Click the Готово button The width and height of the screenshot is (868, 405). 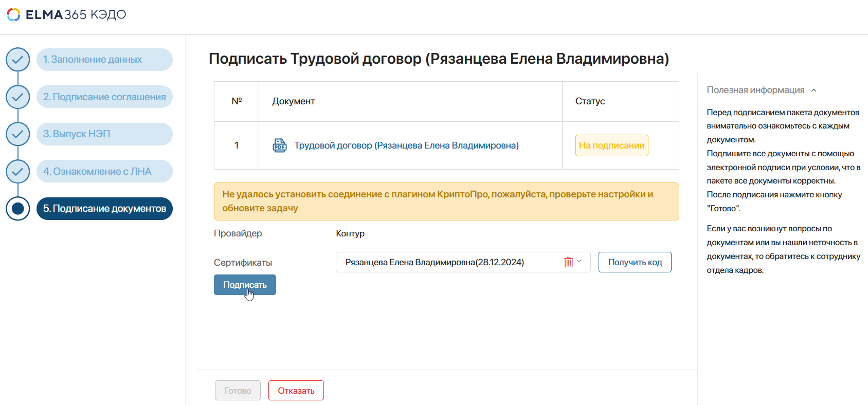coord(238,391)
